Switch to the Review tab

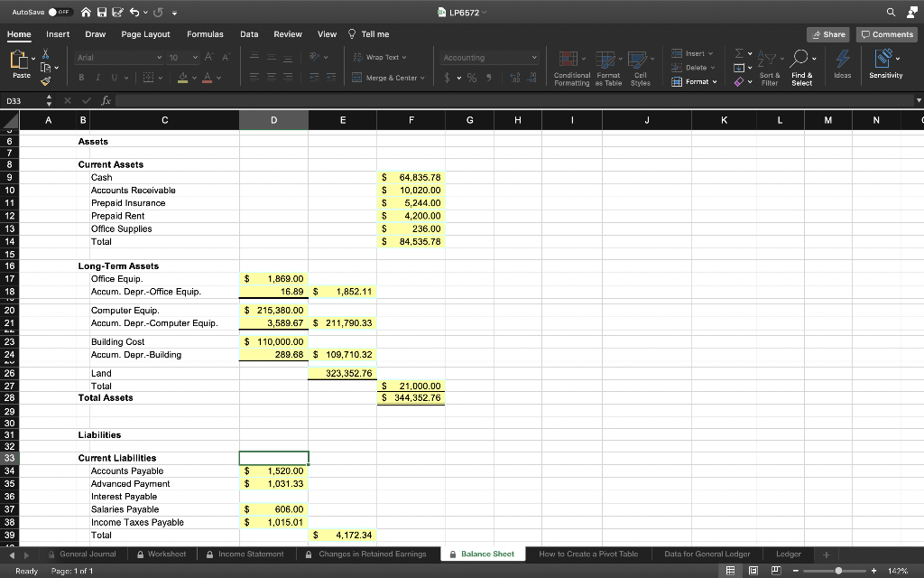(288, 34)
